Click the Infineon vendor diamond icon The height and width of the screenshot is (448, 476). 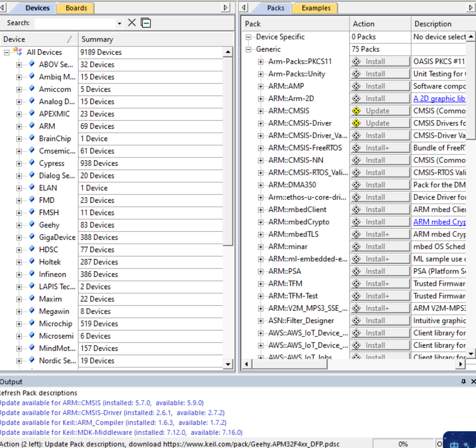pyautogui.click(x=32, y=273)
